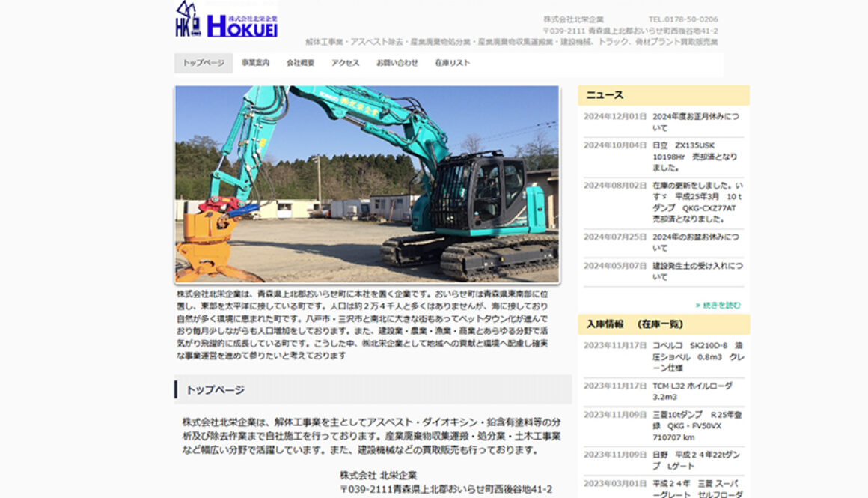Click the centered 株式会社 北栄企業 text

pos(379,476)
